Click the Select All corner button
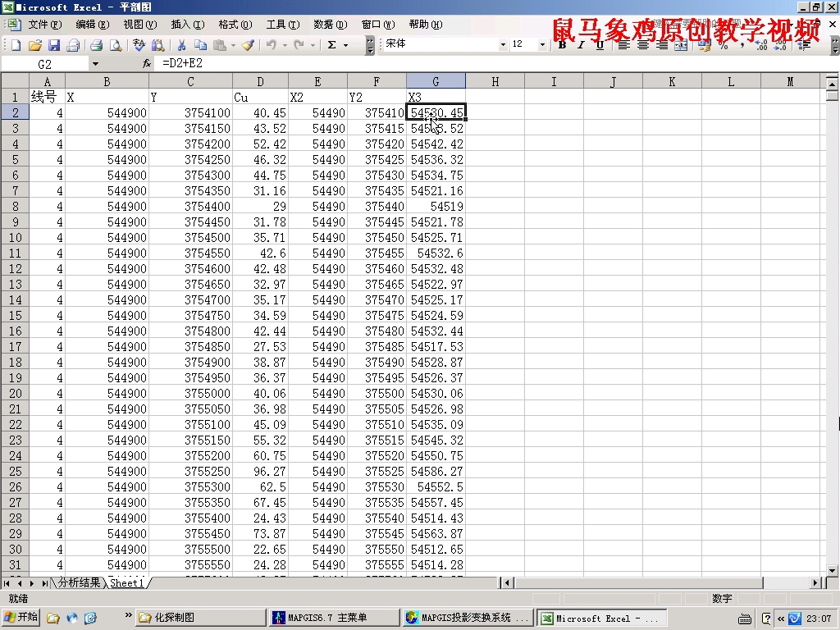 click(x=15, y=81)
